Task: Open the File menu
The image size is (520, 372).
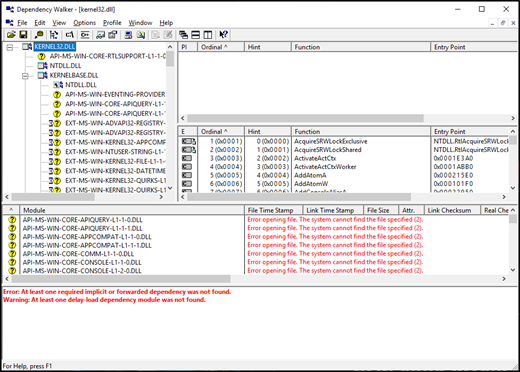Action: [x=22, y=23]
